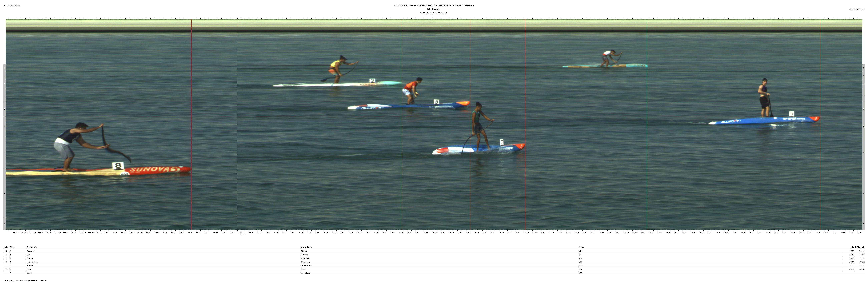The width and height of the screenshot is (868, 285).
Task: Click the number 6 bib marker
Action: click(x=791, y=114)
